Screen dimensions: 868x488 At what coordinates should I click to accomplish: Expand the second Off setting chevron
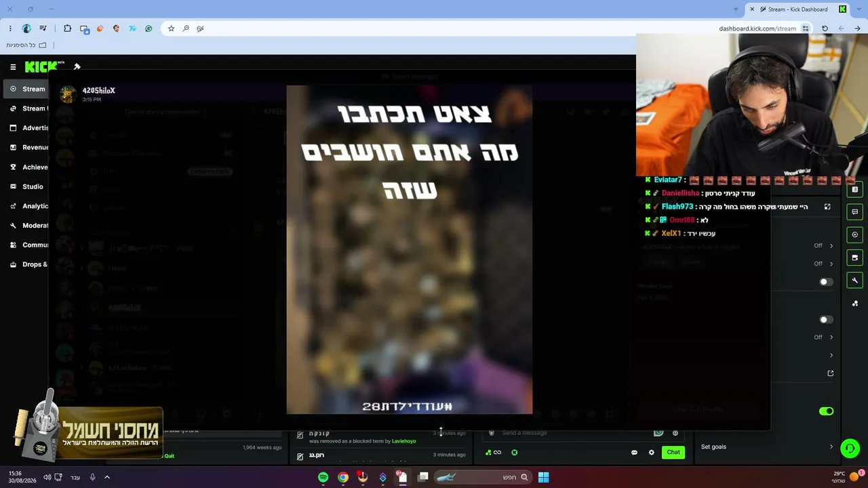(x=831, y=264)
